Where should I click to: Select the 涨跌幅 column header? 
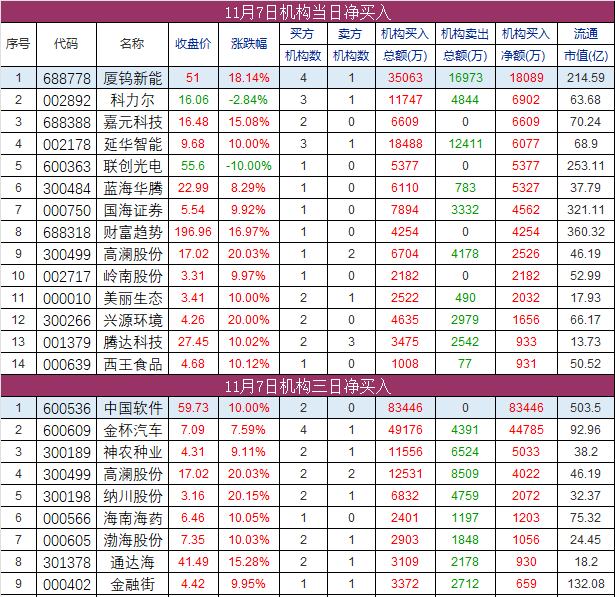coord(249,44)
